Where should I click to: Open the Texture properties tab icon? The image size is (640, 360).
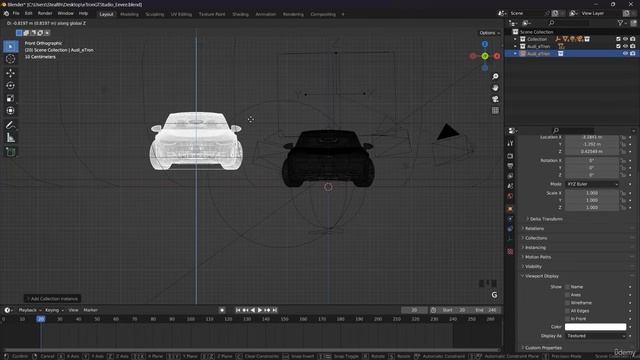510,251
